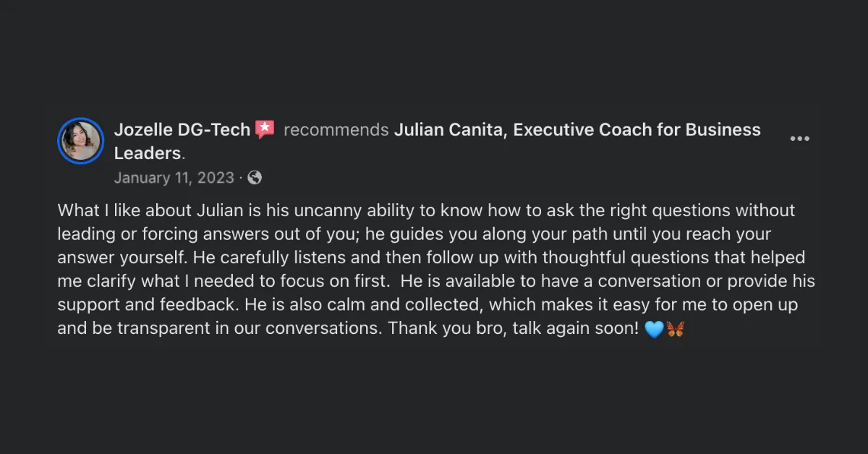Click the word 'Leaders' in page name
The height and width of the screenshot is (454, 868).
coord(147,153)
